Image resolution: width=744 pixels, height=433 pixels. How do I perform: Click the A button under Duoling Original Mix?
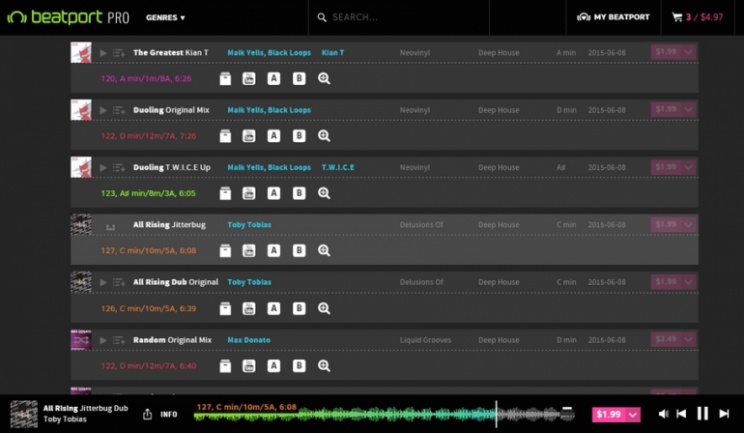tap(274, 136)
